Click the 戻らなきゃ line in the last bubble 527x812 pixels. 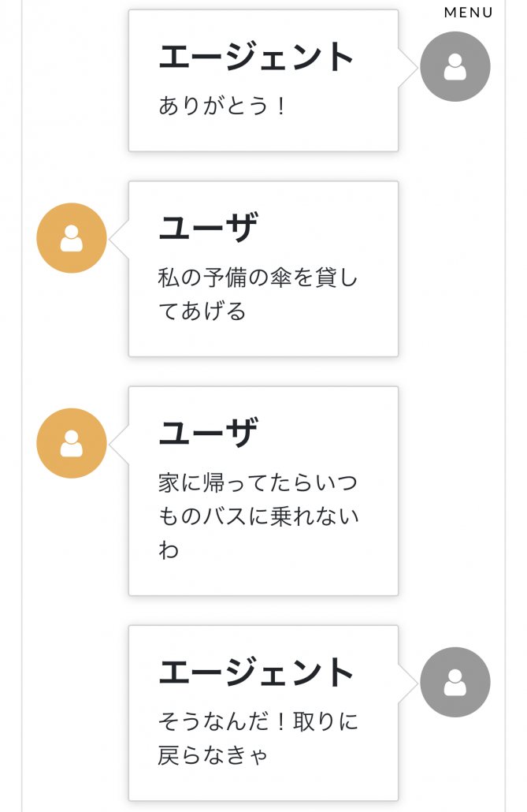213,755
